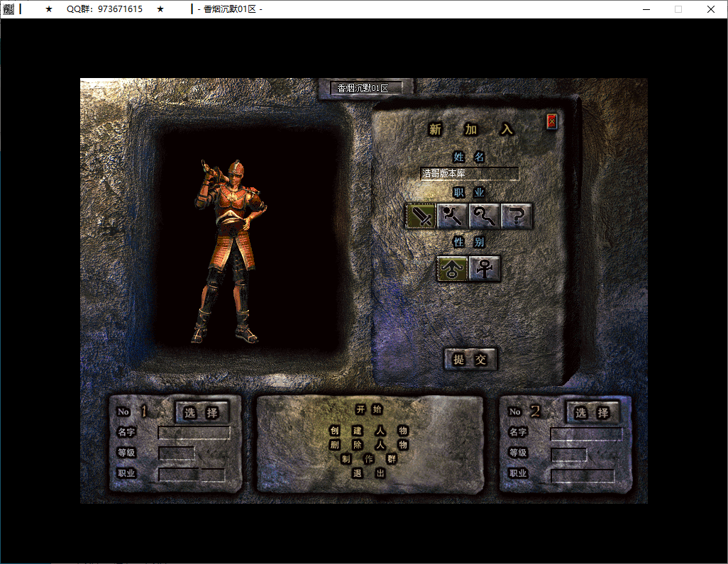This screenshot has width=728, height=564.
Task: Click 选择 button for slot No 1
Action: [x=202, y=413]
